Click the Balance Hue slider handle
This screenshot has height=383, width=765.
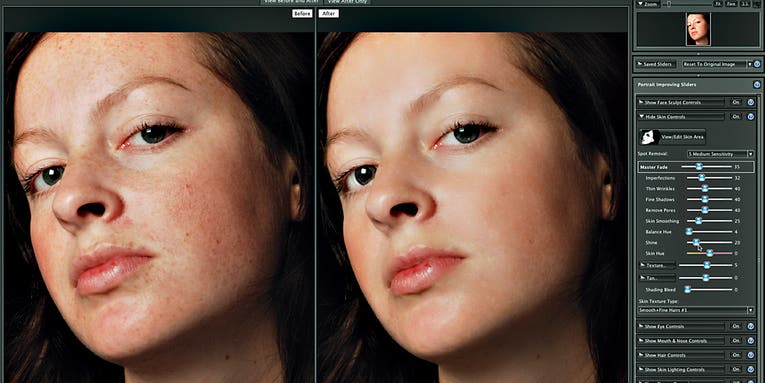[689, 231]
